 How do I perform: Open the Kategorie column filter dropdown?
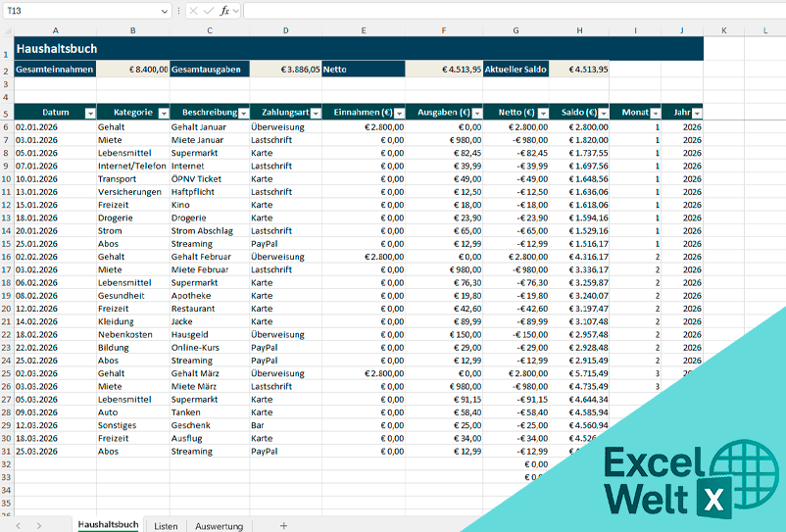point(163,113)
